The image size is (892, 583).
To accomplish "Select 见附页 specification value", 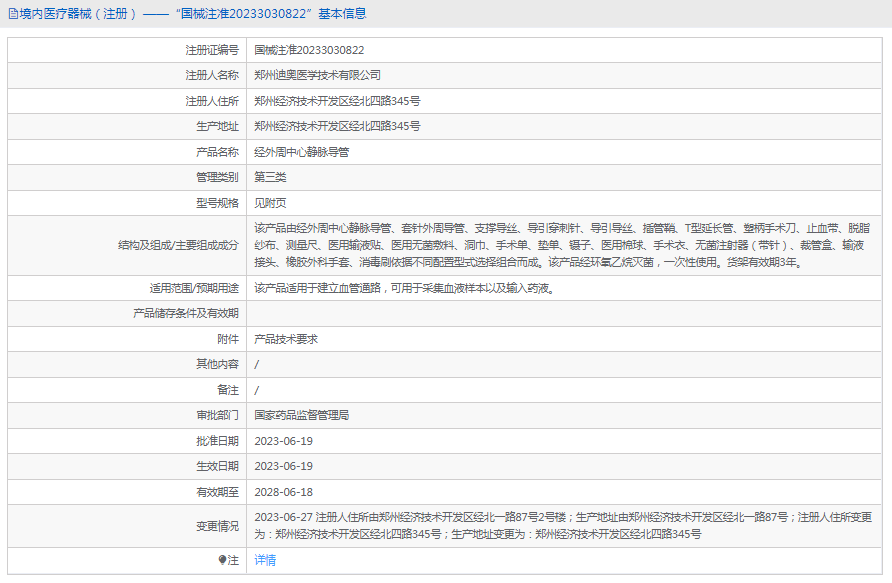I will (270, 203).
